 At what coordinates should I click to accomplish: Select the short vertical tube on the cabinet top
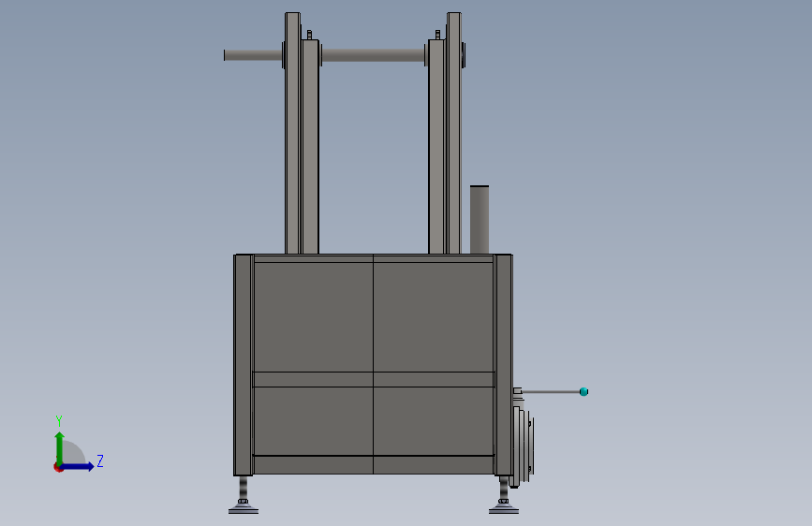pos(480,220)
